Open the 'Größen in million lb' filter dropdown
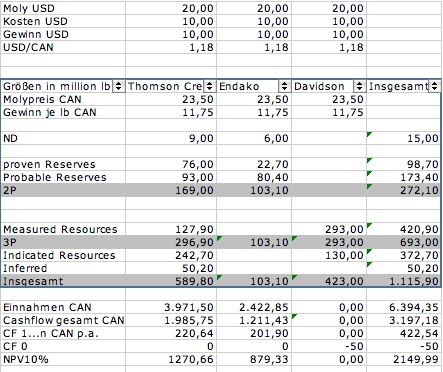Viewport: 443px width, 372px height. pos(119,86)
